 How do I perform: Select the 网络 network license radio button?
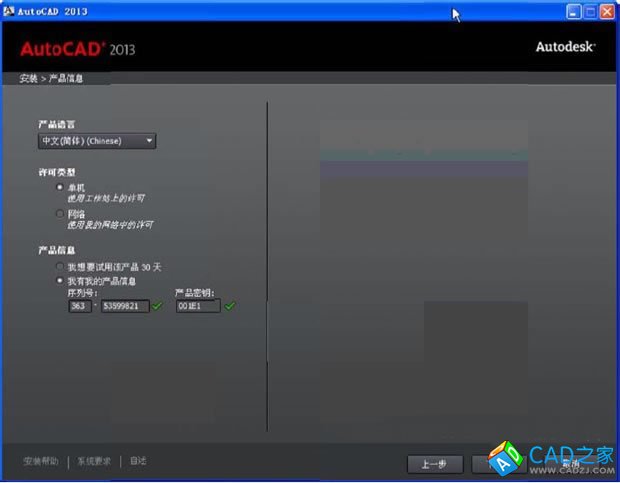click(60, 213)
